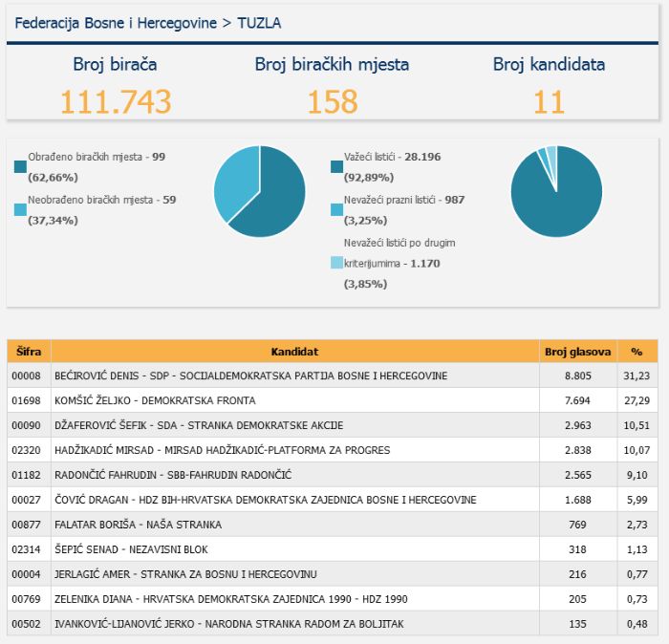Click the Šifra column header
This screenshot has height=644, width=669.
[x=29, y=352]
